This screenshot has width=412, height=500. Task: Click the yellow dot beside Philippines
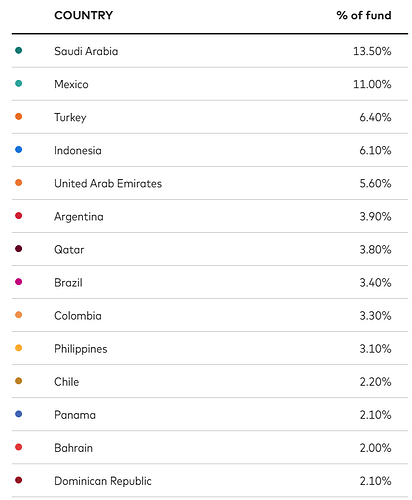click(19, 348)
